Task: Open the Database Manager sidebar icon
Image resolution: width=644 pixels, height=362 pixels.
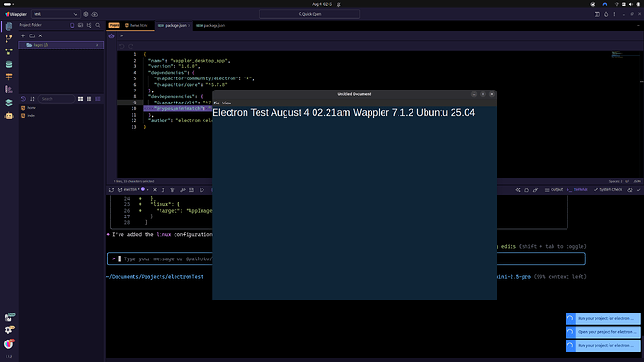Action: pos(8,64)
